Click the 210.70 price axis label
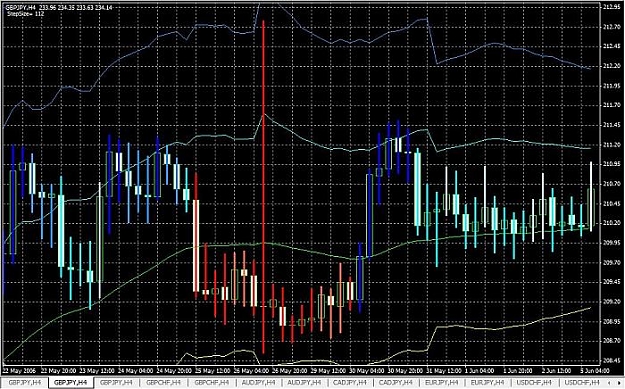 tap(611, 184)
